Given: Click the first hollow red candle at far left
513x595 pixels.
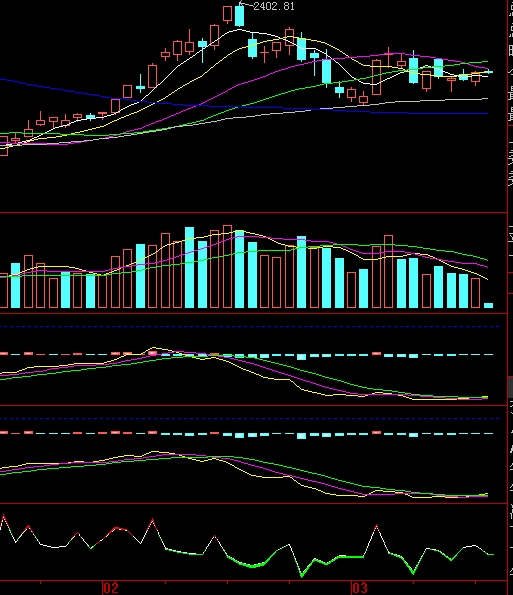Looking at the screenshot, I should click(x=3, y=145).
